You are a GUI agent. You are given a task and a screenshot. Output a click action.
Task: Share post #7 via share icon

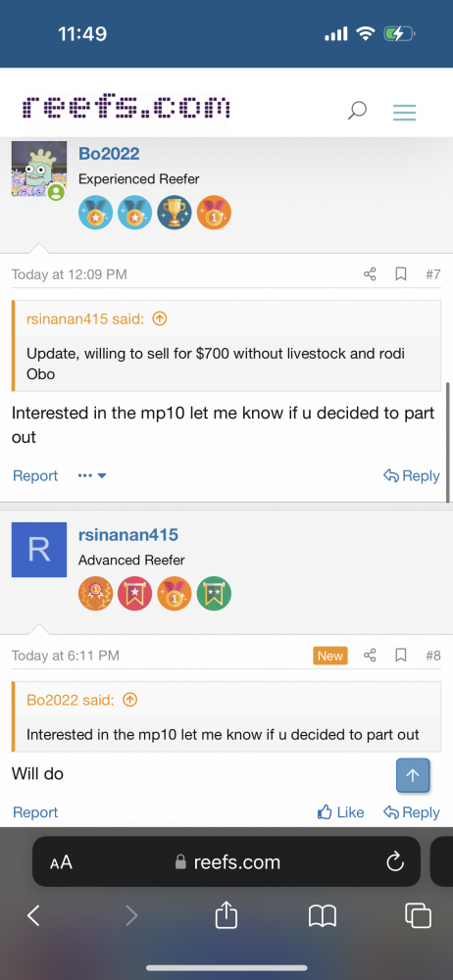coord(371,273)
